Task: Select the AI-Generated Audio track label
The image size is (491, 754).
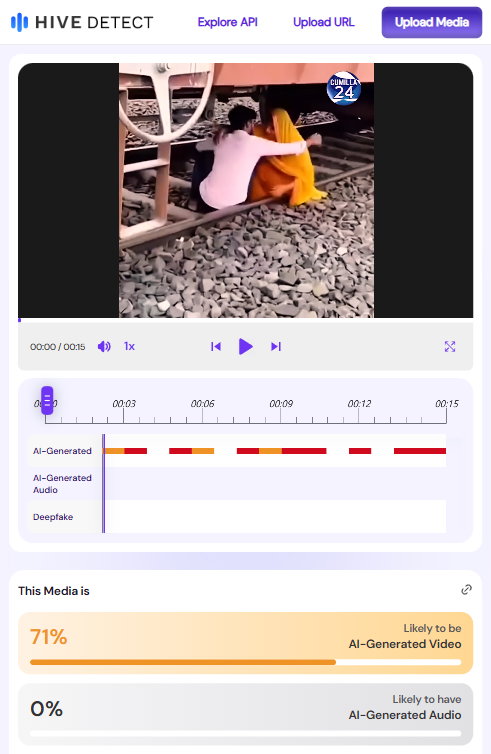Action: point(62,484)
